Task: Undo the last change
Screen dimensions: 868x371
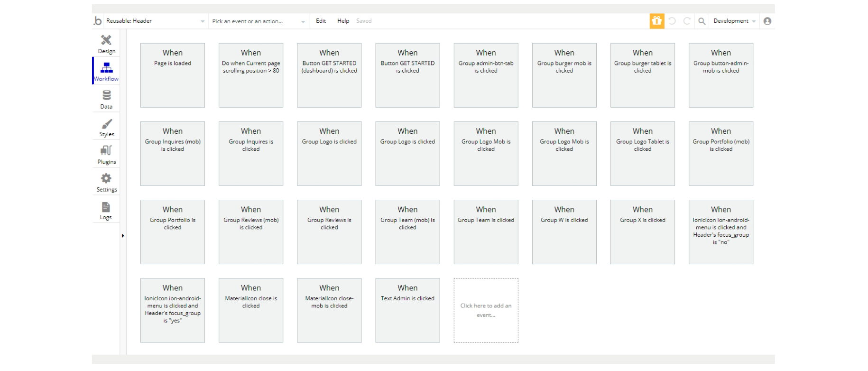Action: pos(672,21)
